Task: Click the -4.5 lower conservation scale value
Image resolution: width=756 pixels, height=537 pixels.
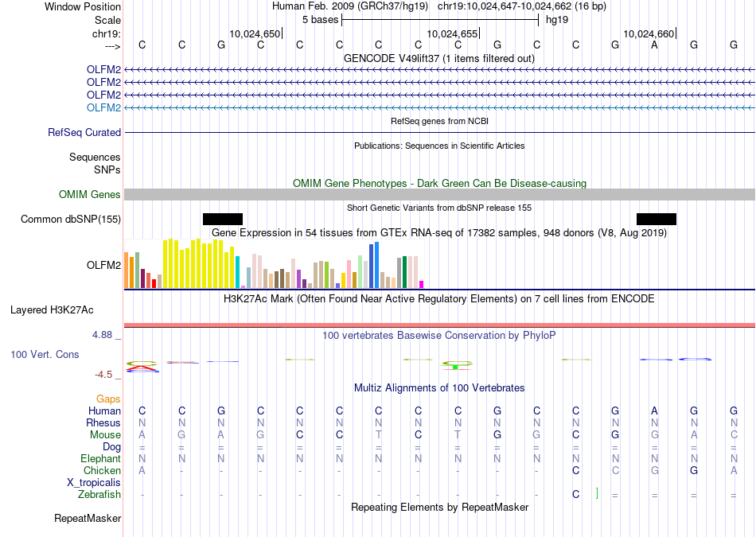Action: click(103, 375)
